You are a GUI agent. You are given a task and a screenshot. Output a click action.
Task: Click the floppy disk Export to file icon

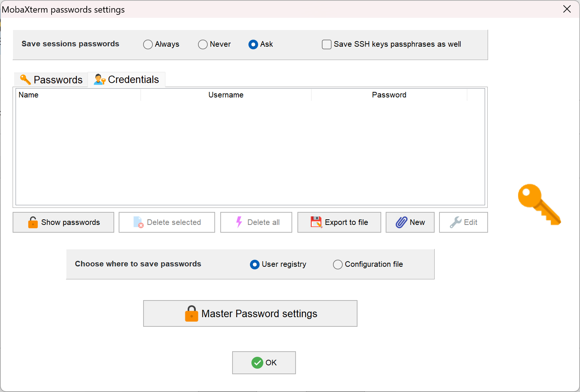coord(316,222)
